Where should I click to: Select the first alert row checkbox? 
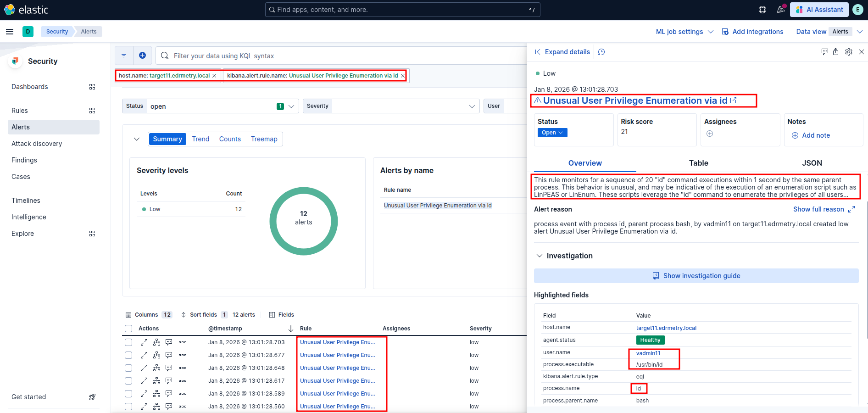tap(128, 342)
